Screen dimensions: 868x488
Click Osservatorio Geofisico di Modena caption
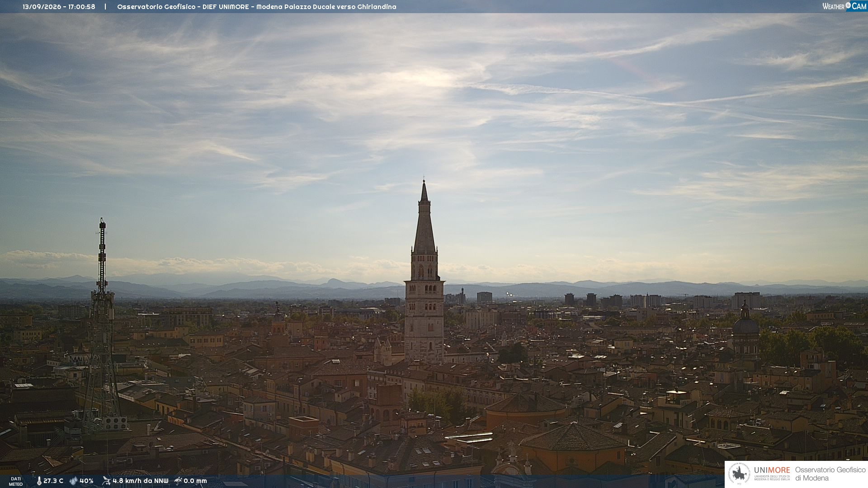pyautogui.click(x=830, y=474)
